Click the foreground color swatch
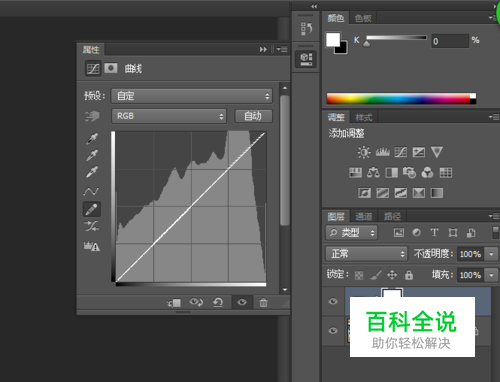Viewport: 500px width, 382px height. 333,40
